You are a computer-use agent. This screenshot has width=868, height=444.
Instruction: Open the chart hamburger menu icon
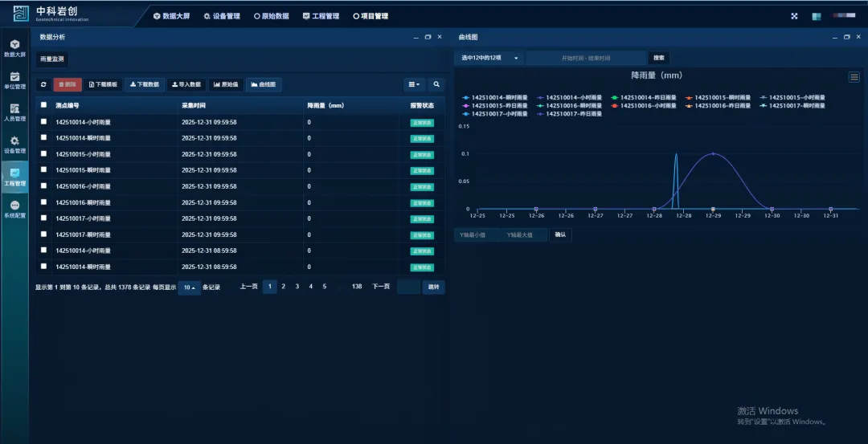point(854,77)
